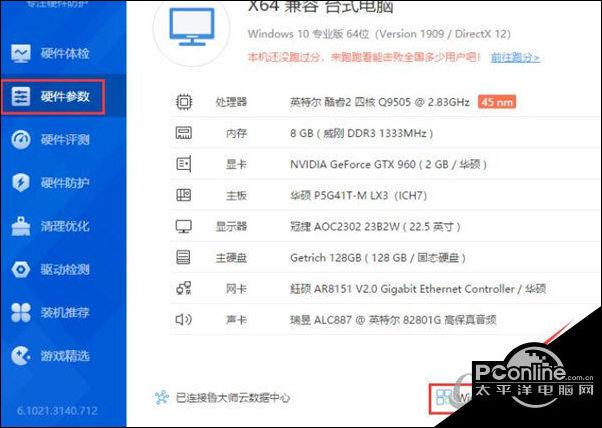Click the sound card speaker icon
Screen dimensions: 602x428
(x=184, y=319)
